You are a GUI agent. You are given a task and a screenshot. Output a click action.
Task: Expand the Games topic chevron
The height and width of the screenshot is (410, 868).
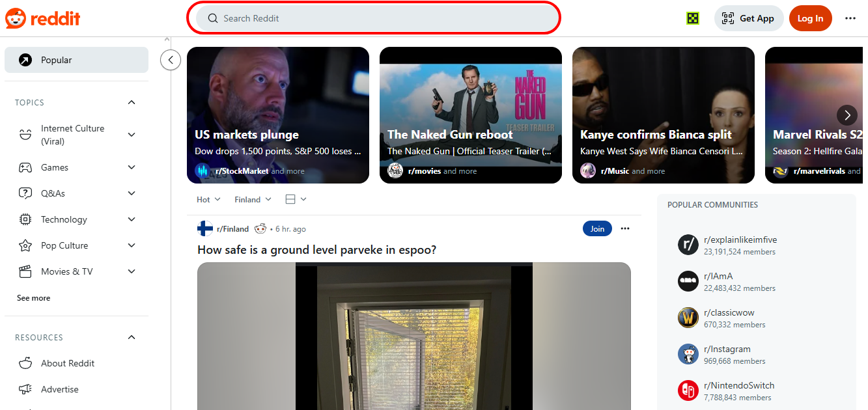[132, 167]
